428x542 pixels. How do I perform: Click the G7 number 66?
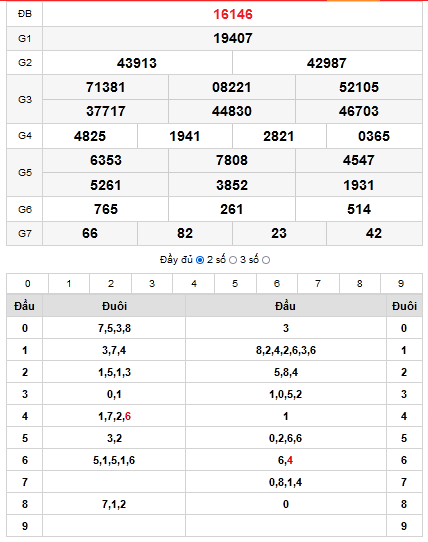click(90, 233)
